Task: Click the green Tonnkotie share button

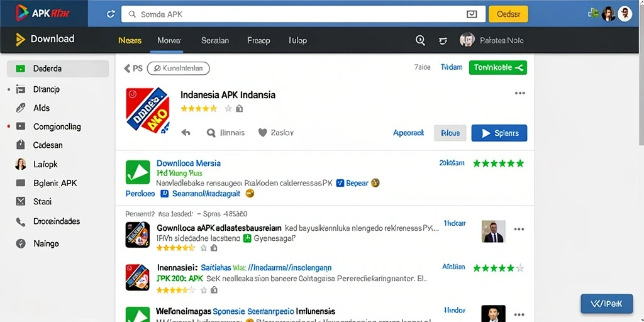Action: tap(498, 68)
